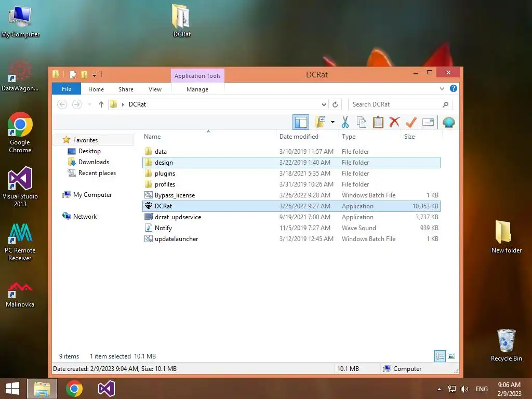Click the search magnifier icon
The width and height of the screenshot is (532, 399).
pyautogui.click(x=445, y=104)
